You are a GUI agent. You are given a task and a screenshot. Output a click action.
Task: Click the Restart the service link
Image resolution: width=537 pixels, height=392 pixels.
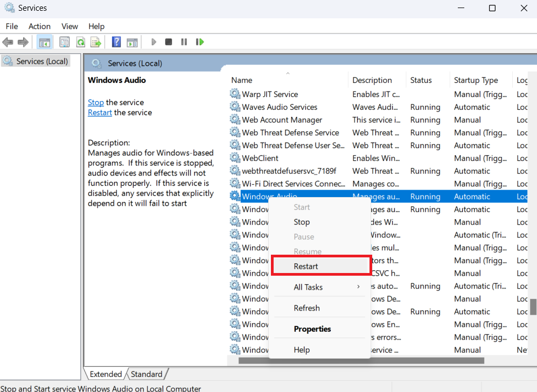[100, 113]
